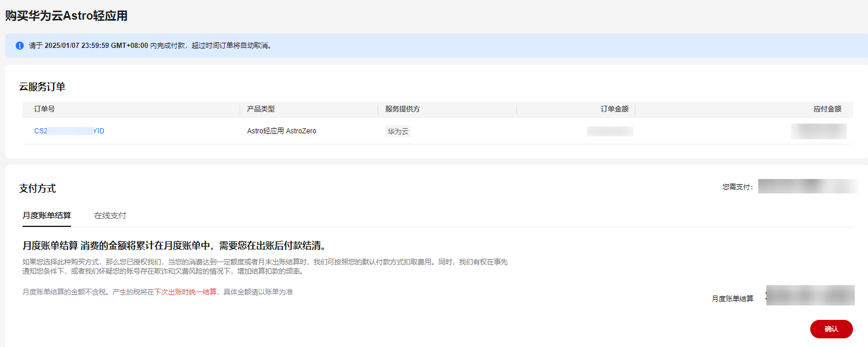Select the Astro轻应用 AstroZero product cell
This screenshot has height=347, width=868.
pos(282,131)
